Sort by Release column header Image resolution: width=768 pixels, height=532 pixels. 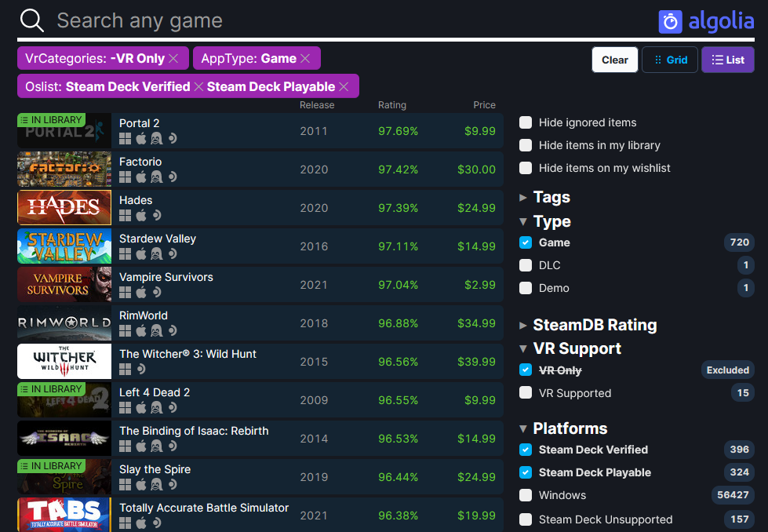[317, 105]
